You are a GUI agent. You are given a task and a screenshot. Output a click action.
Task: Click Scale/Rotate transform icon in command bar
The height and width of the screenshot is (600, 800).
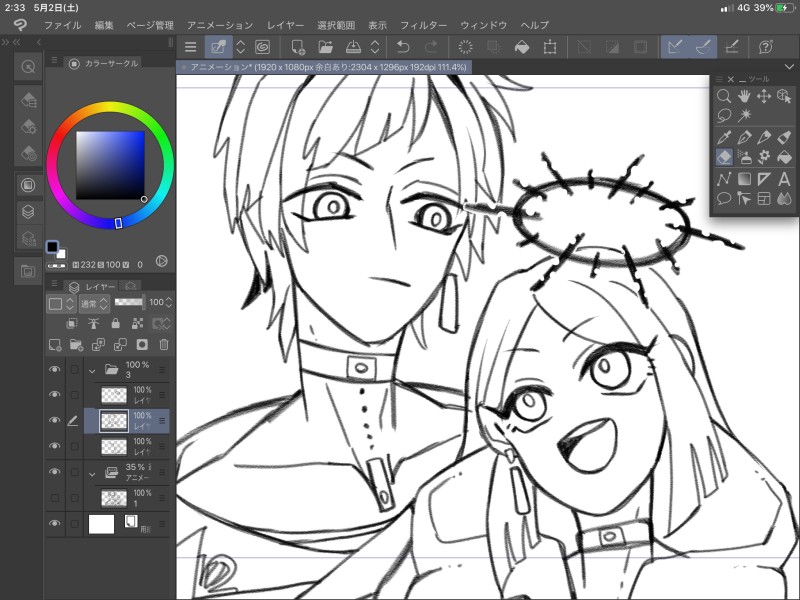pyautogui.click(x=550, y=47)
